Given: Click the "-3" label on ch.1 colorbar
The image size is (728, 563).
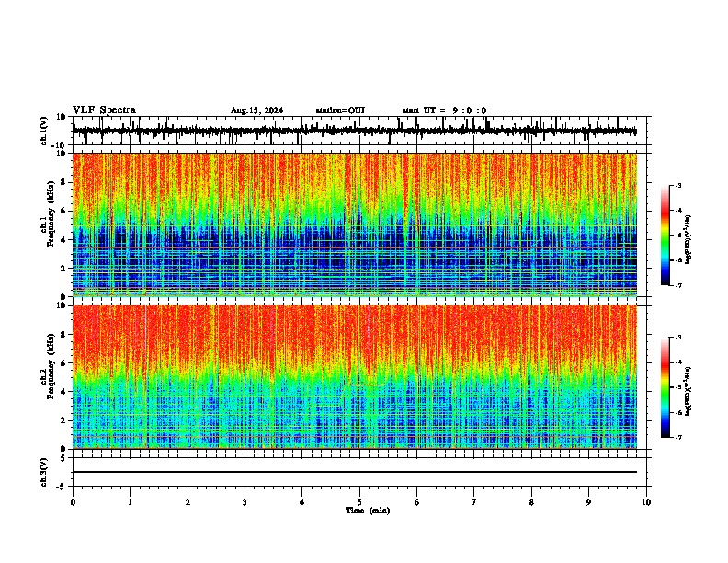Looking at the screenshot, I should (x=677, y=185).
